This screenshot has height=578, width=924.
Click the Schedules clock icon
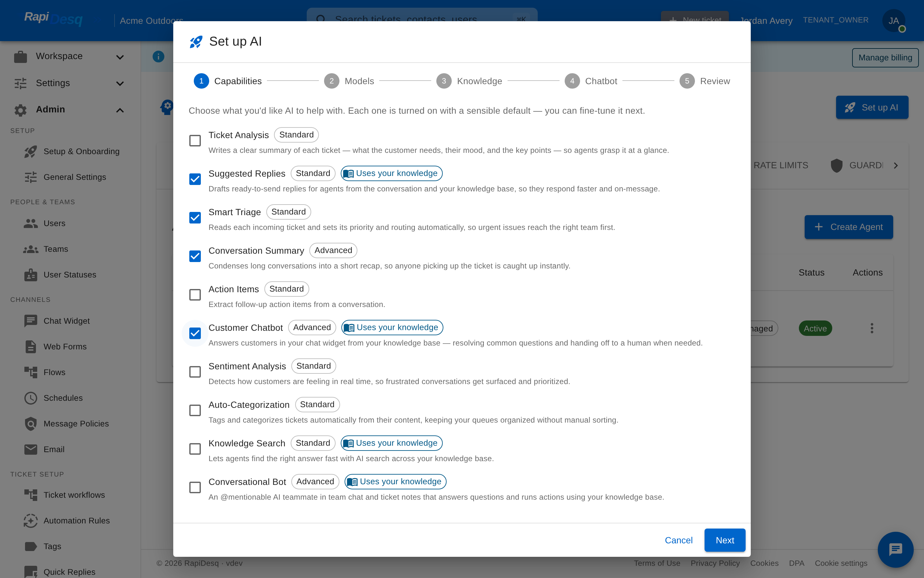[30, 398]
